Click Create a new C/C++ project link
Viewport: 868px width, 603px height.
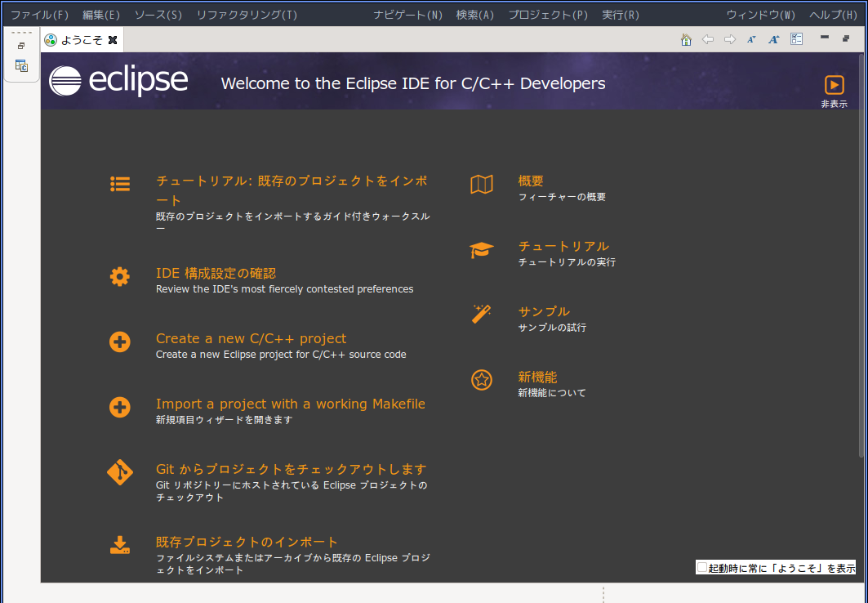(x=251, y=338)
